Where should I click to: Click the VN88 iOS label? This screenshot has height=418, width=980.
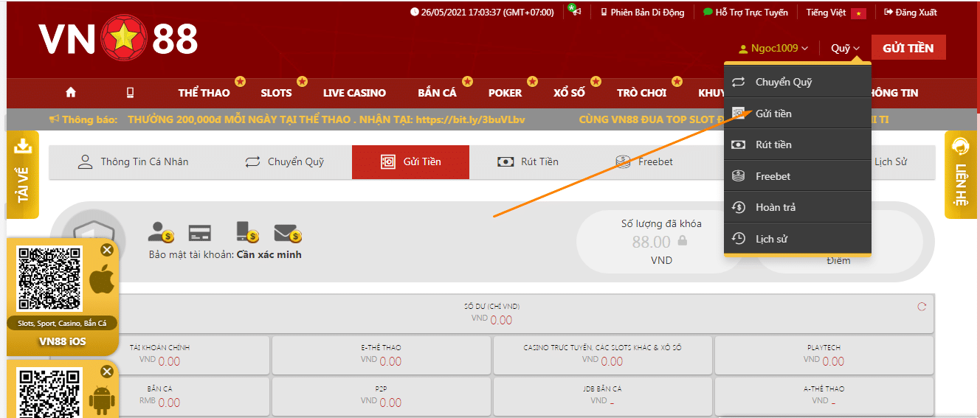click(x=62, y=341)
